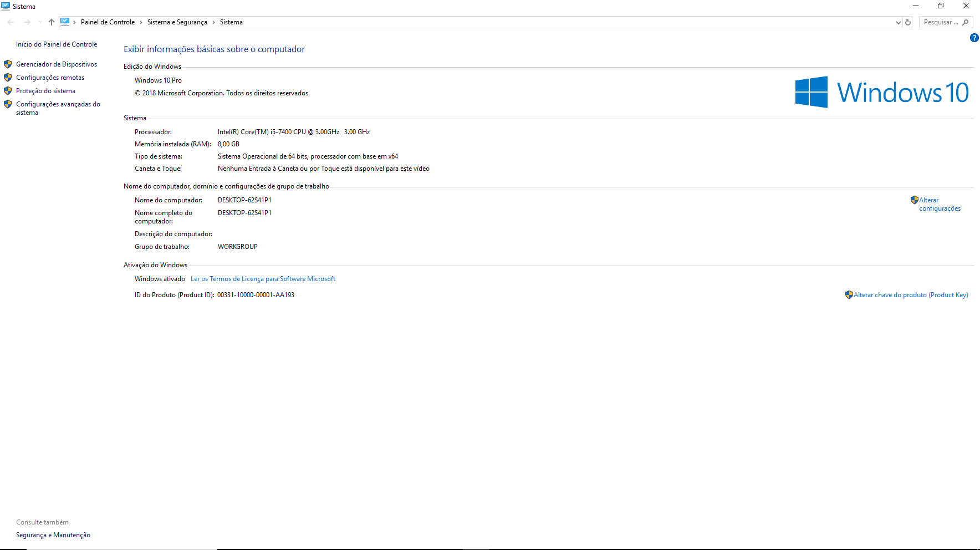Go up one level with up arrow
The image size is (980, 550).
point(52,22)
